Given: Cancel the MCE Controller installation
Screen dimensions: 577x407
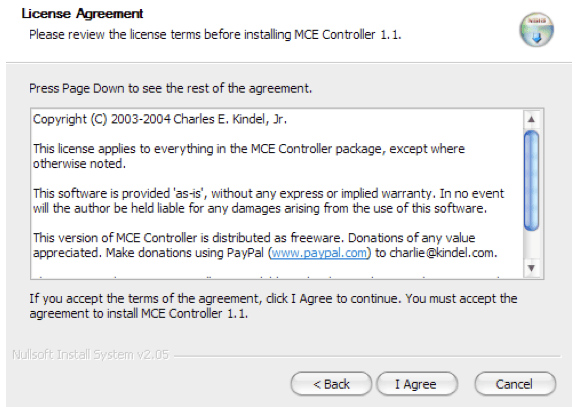Looking at the screenshot, I should [x=515, y=384].
